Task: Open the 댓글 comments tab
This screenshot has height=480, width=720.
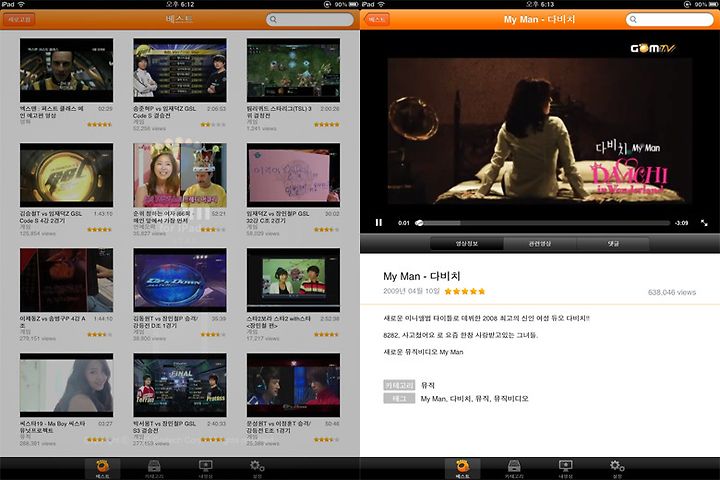Action: (613, 243)
